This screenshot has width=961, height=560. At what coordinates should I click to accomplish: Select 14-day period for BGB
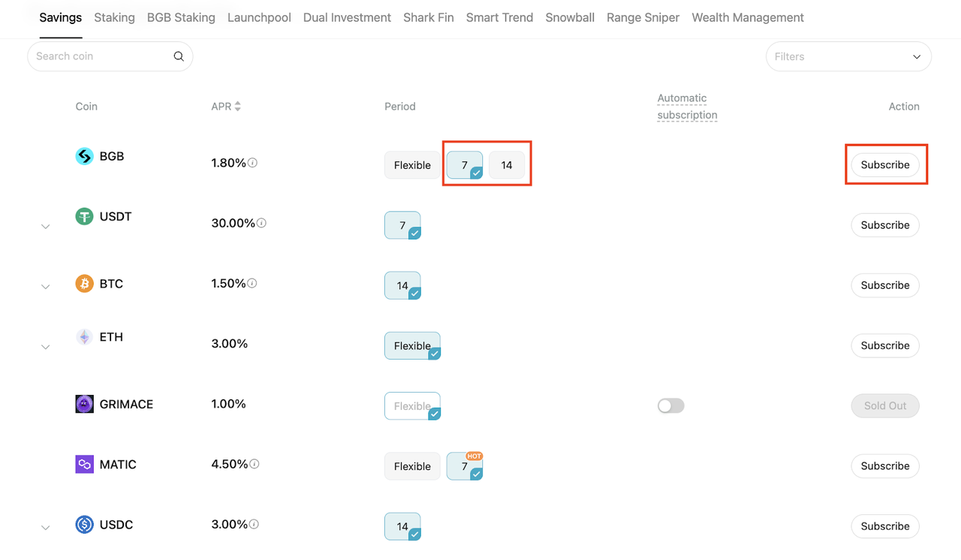coord(507,165)
